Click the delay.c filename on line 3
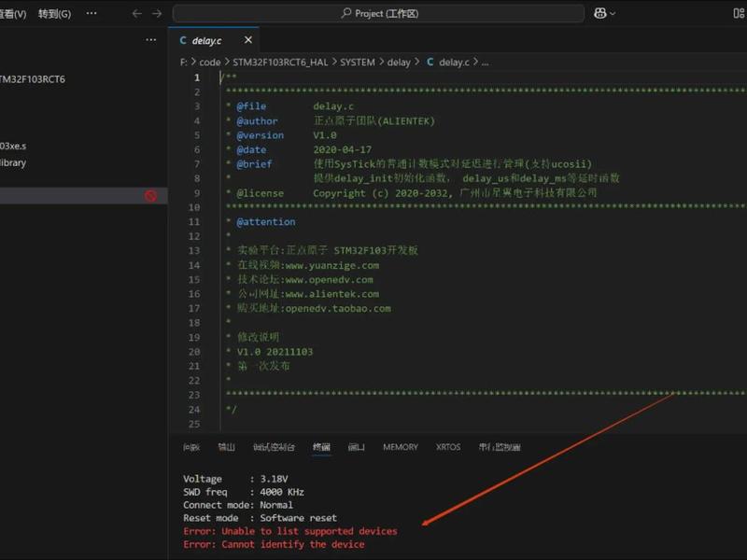The width and height of the screenshot is (747, 560). tap(333, 106)
